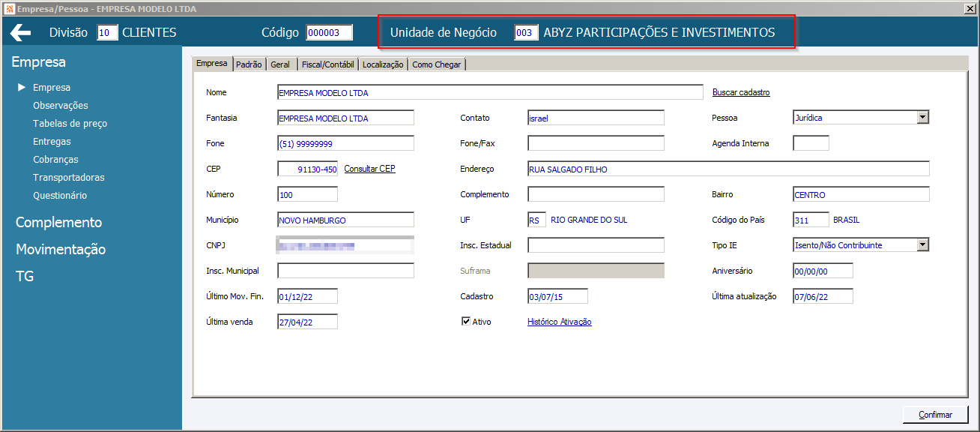This screenshot has width=980, height=432.
Task: Click the Cadastro date field
Action: tap(557, 296)
